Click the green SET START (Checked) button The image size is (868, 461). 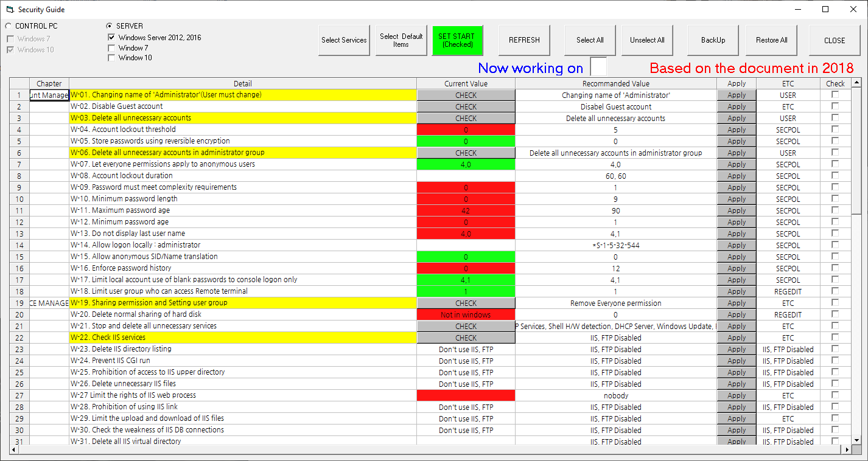(x=457, y=40)
